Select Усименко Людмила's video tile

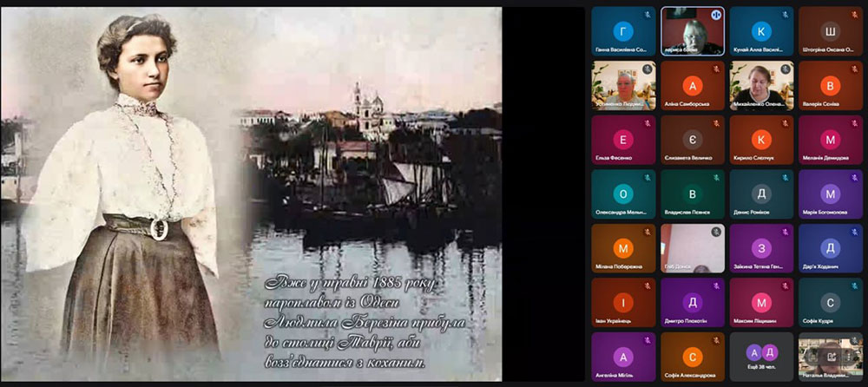[623, 85]
